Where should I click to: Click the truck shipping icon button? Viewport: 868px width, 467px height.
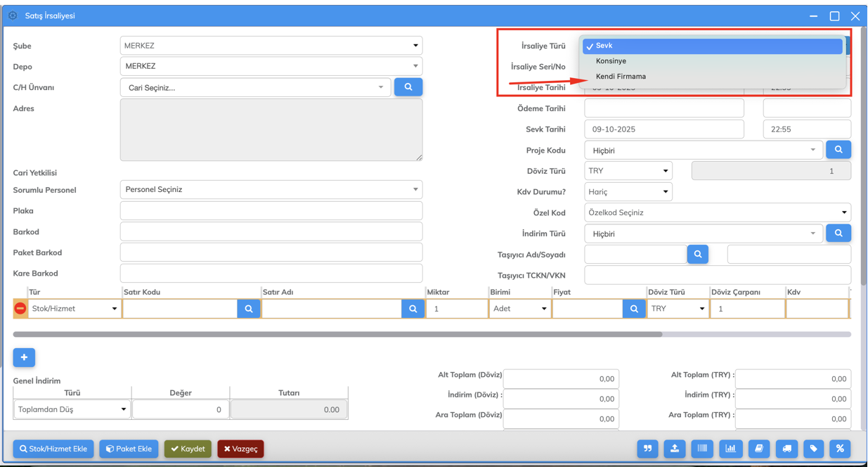click(786, 449)
